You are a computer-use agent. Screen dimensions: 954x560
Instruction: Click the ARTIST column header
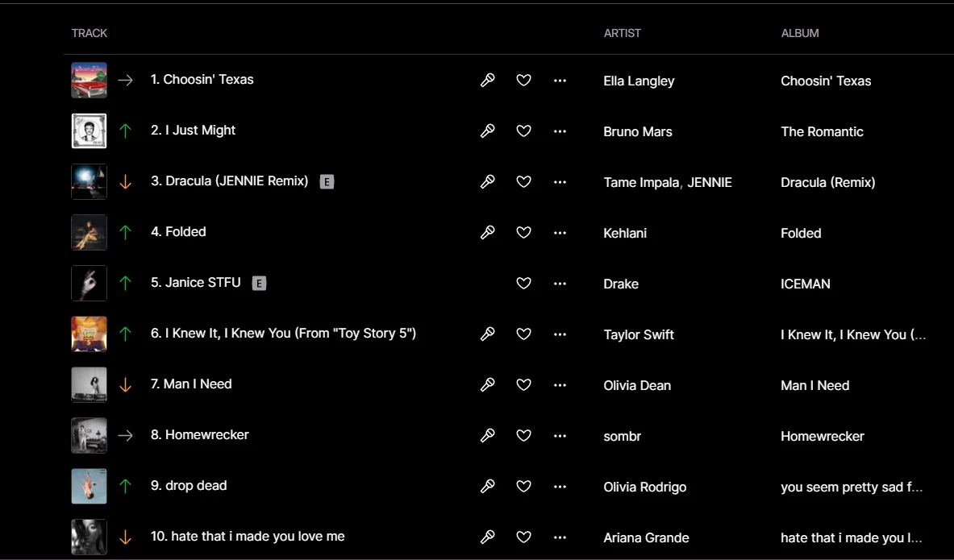pyautogui.click(x=622, y=34)
